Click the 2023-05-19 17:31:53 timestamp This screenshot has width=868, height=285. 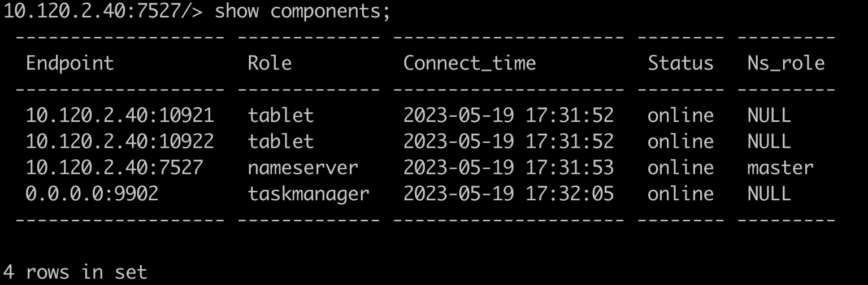[508, 168]
